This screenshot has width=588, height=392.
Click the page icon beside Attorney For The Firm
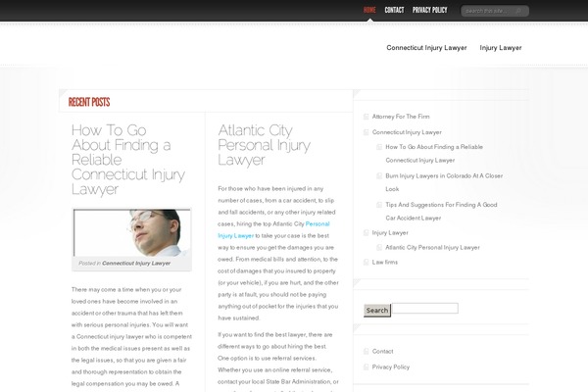(x=367, y=117)
